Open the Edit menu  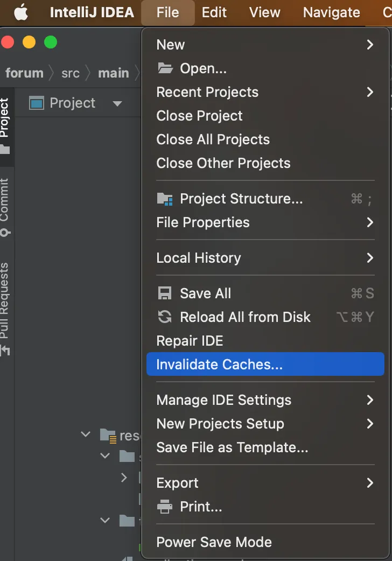click(x=214, y=12)
